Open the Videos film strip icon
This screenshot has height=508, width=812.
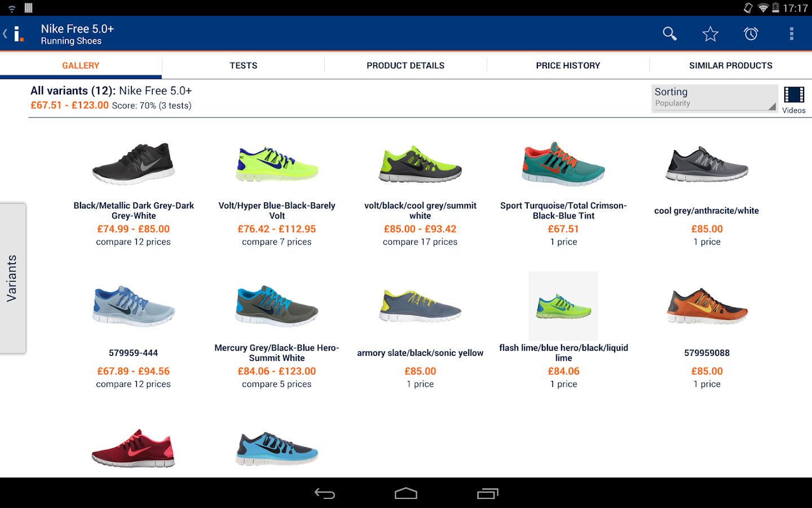coord(794,95)
